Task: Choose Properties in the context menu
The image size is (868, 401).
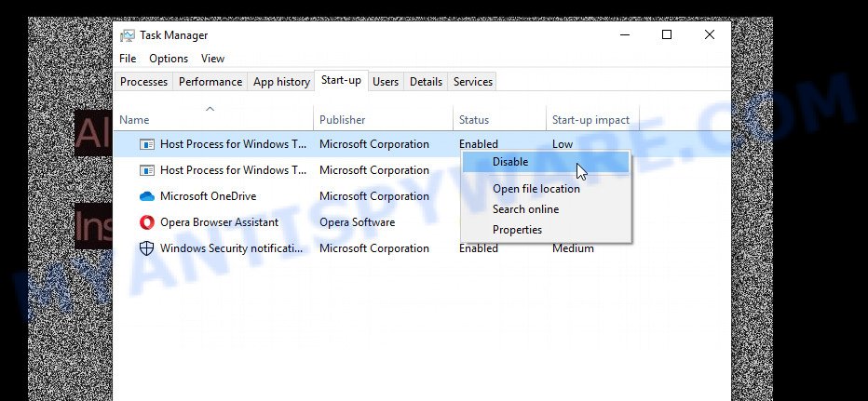Action: tap(546, 230)
